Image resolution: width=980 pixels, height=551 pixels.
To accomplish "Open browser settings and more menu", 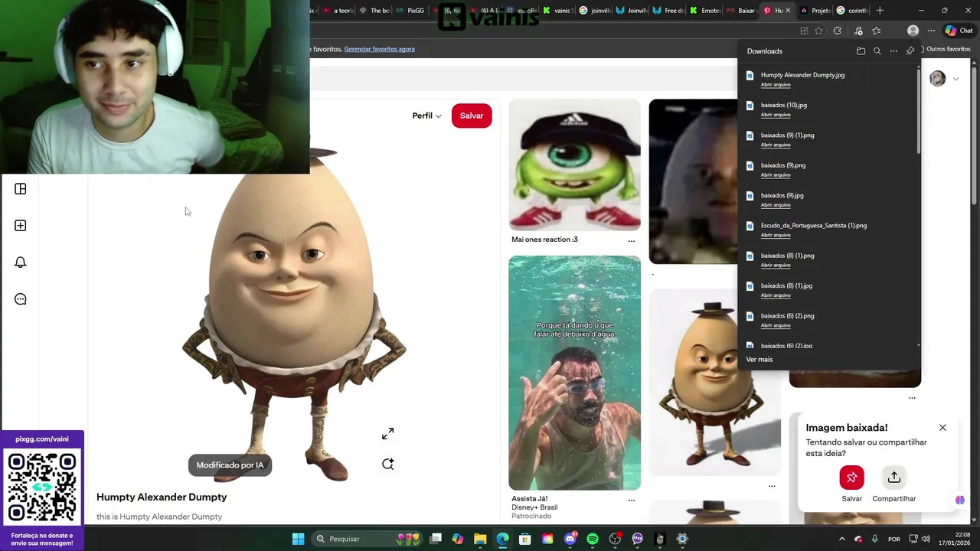I will 931,31.
